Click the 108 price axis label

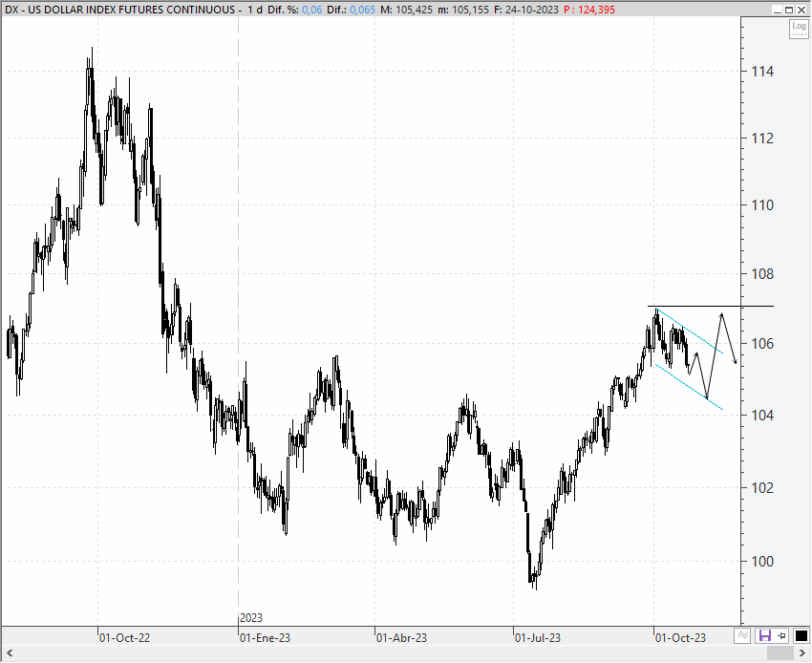tap(762, 274)
